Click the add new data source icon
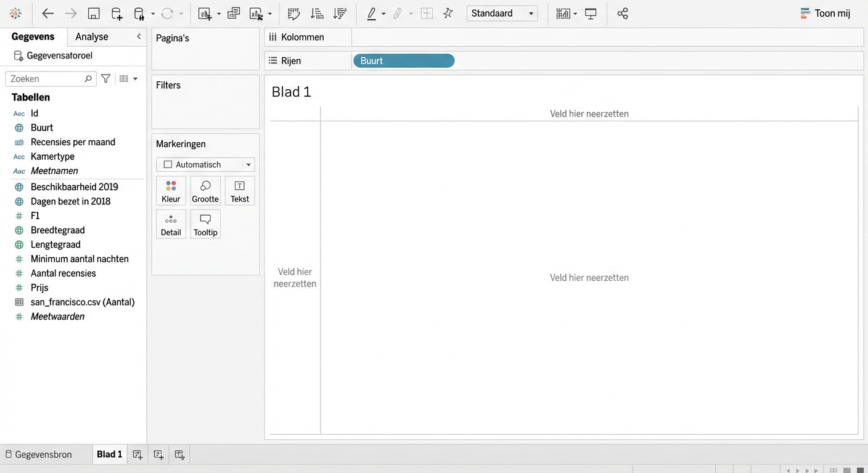 (x=117, y=14)
